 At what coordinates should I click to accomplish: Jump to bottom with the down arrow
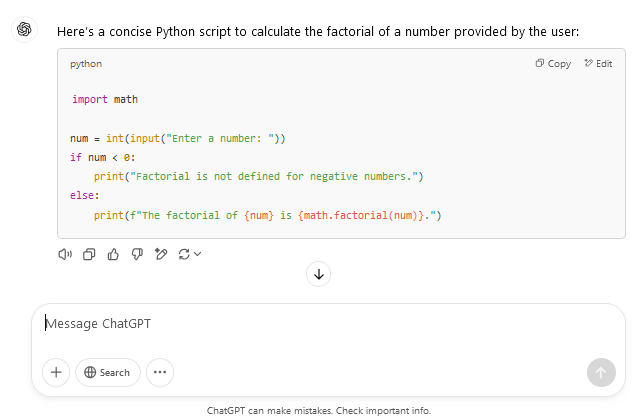tap(319, 273)
